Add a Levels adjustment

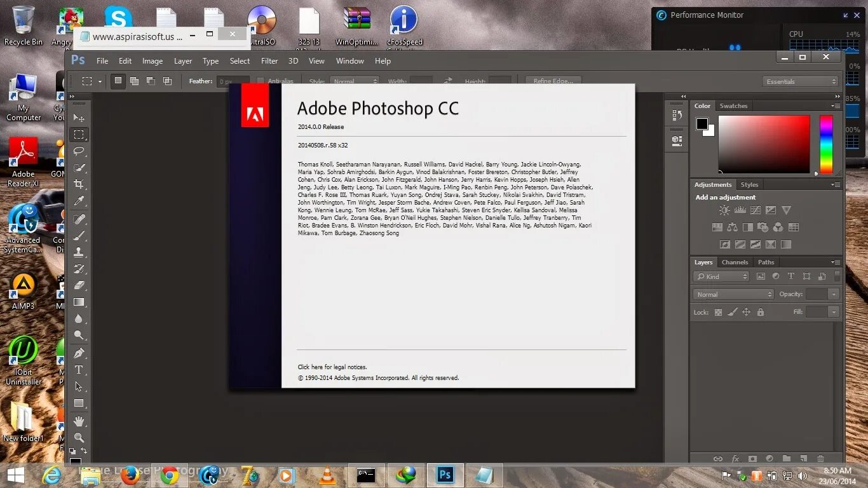pos(740,210)
